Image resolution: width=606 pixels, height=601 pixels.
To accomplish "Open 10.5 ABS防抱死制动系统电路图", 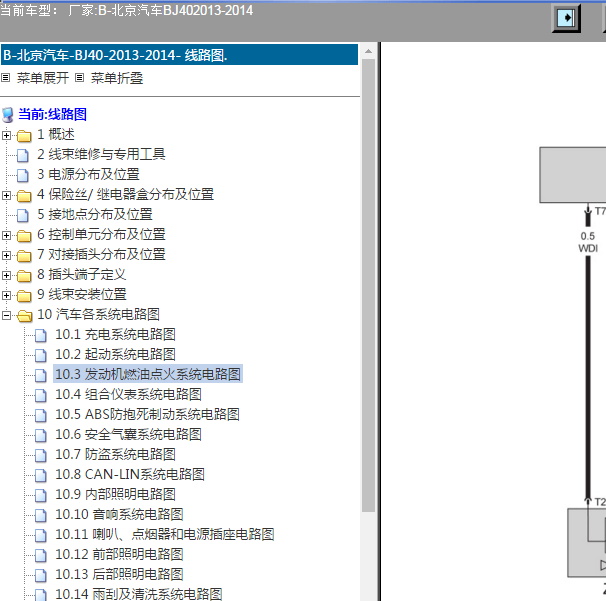I will (x=147, y=415).
